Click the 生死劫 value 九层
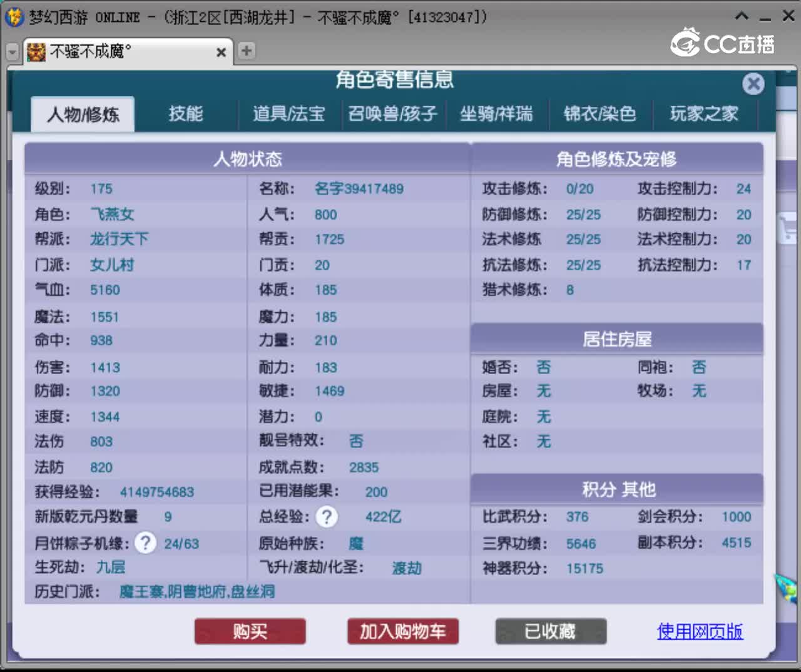 point(111,567)
